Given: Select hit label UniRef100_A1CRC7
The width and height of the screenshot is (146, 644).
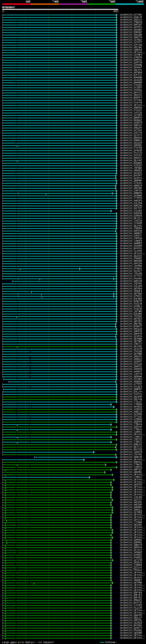Looking at the screenshot, I should pyautogui.click(x=131, y=271).
